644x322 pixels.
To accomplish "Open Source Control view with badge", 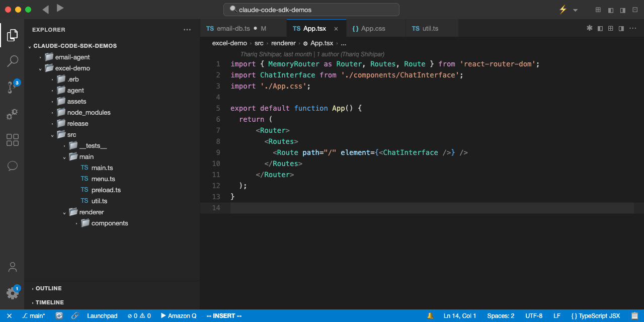I will (x=13, y=88).
